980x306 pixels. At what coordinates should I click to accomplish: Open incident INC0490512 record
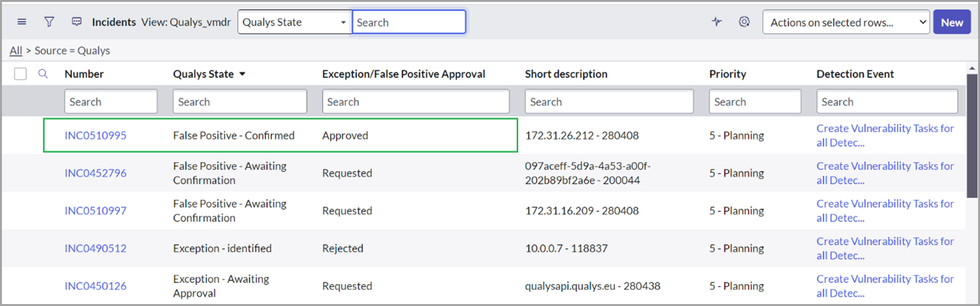point(95,248)
